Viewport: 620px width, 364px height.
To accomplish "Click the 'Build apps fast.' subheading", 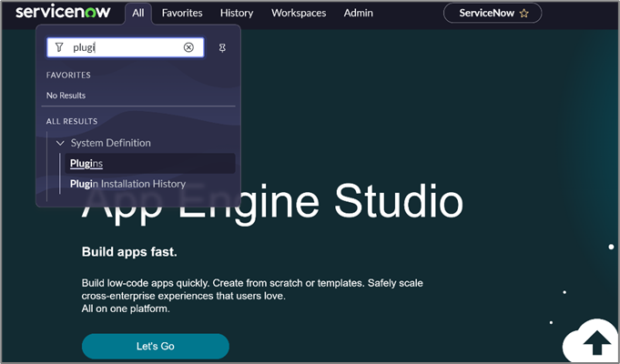I will tap(129, 251).
